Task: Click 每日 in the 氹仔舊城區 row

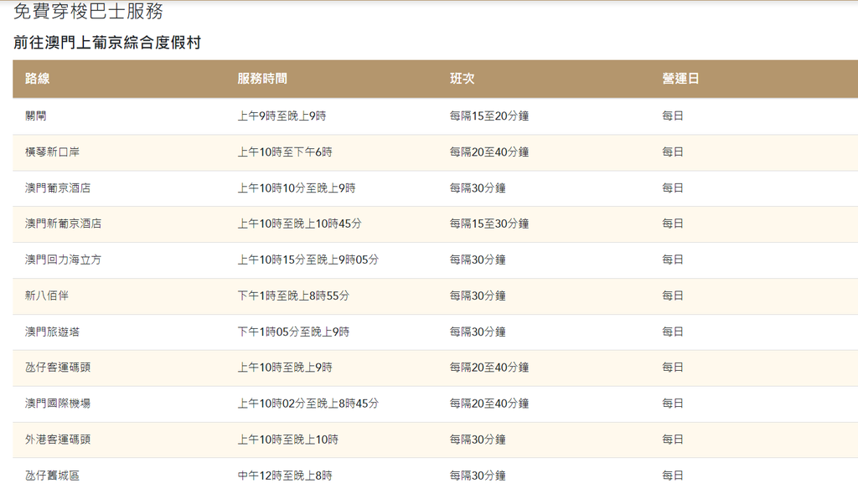Action: 673,476
